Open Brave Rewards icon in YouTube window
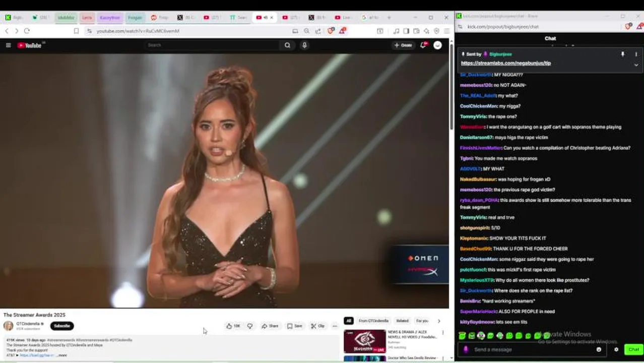The height and width of the screenshot is (363, 644). 342,31
